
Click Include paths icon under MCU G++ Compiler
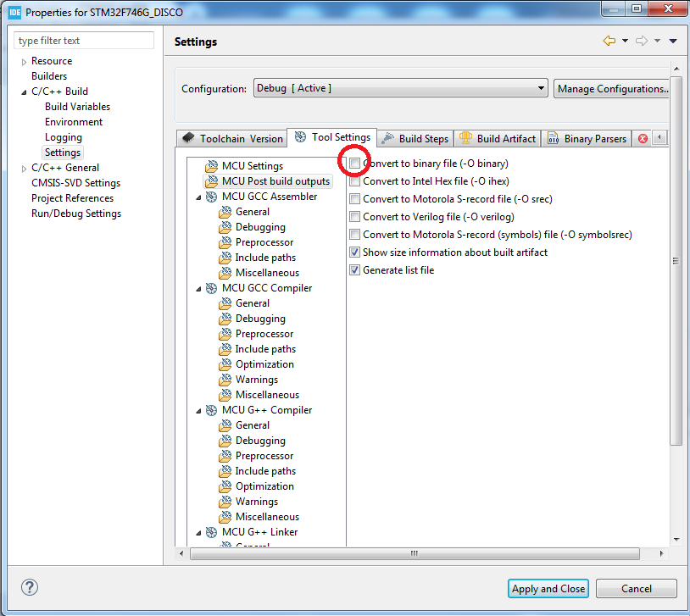click(225, 471)
